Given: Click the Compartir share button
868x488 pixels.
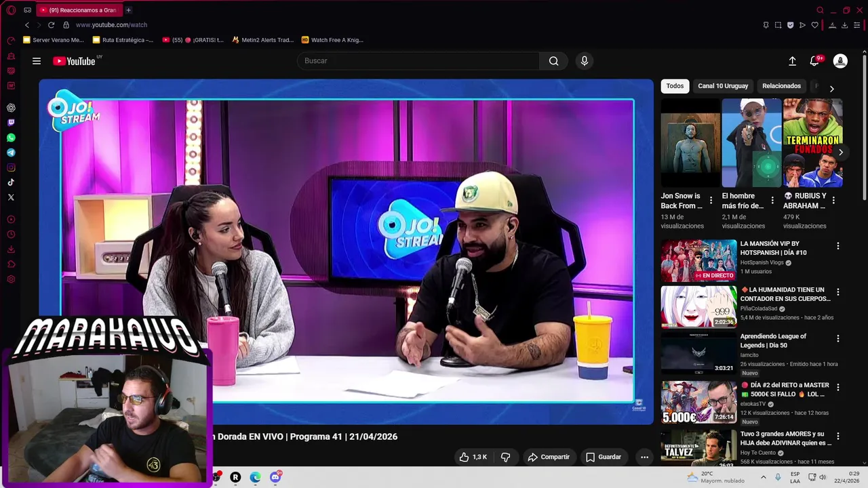Looking at the screenshot, I should (549, 457).
